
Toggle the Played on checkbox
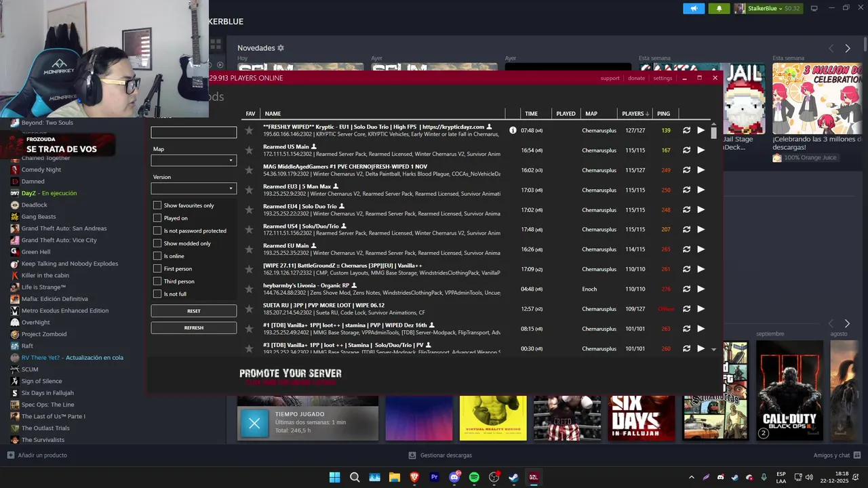click(157, 218)
